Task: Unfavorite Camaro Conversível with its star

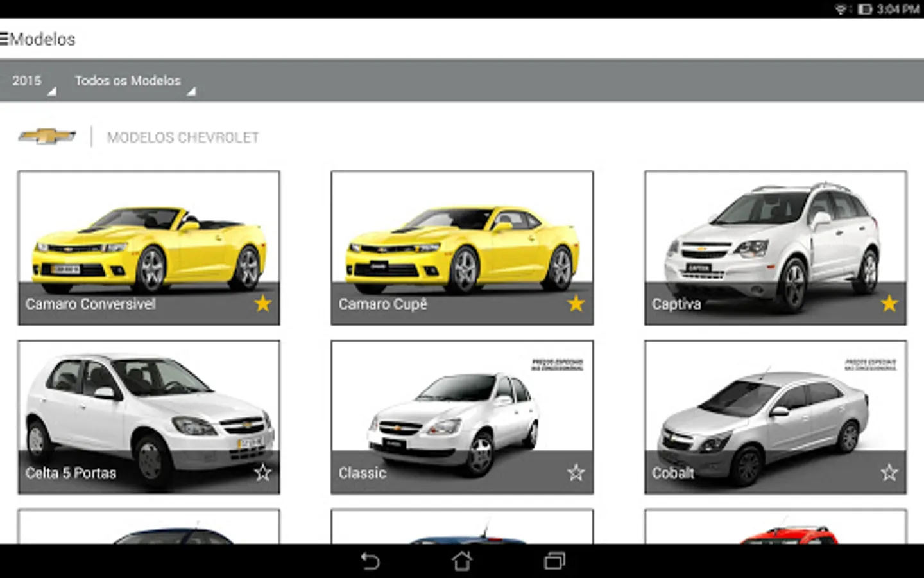Action: click(262, 303)
